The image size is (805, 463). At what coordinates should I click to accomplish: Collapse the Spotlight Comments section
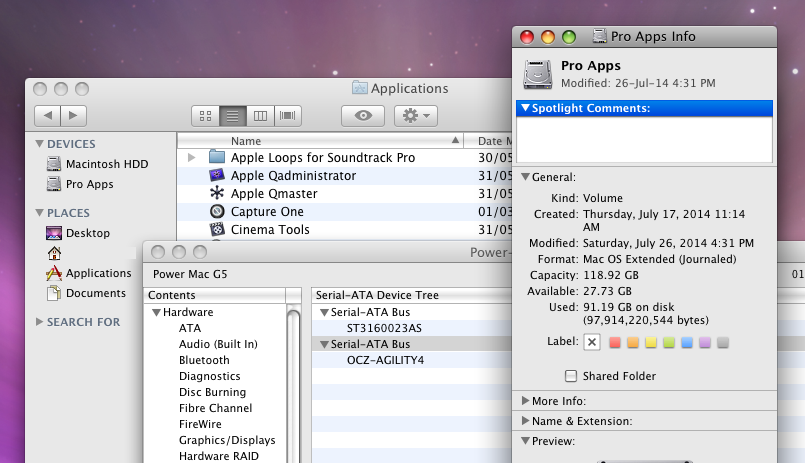pyautogui.click(x=525, y=108)
